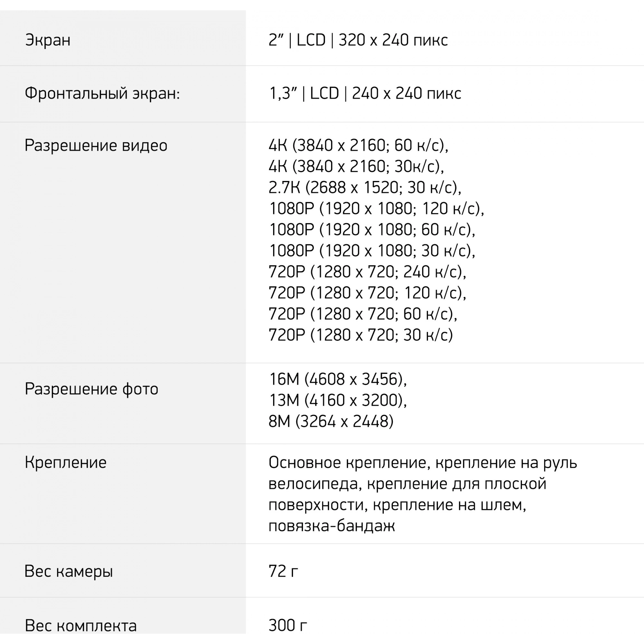The height and width of the screenshot is (644, 644).
Task: Click the "Разрешение фото" label
Action: pos(91,389)
